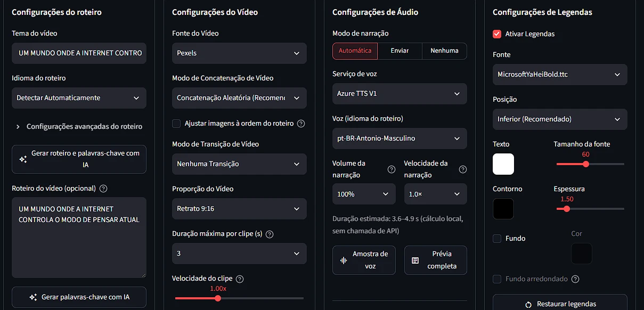
Task: Select the Enviar narration mode tab
Action: point(400,51)
